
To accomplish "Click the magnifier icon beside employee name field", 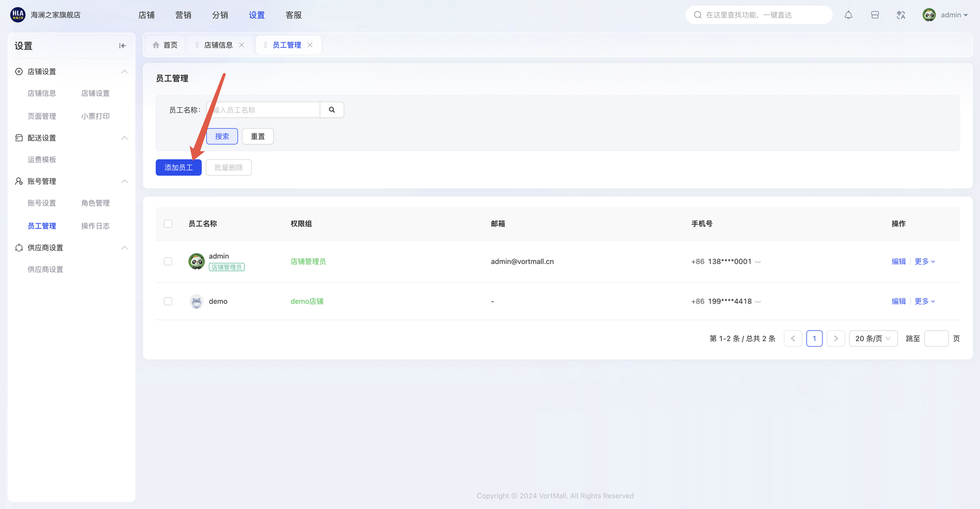I will [x=332, y=110].
